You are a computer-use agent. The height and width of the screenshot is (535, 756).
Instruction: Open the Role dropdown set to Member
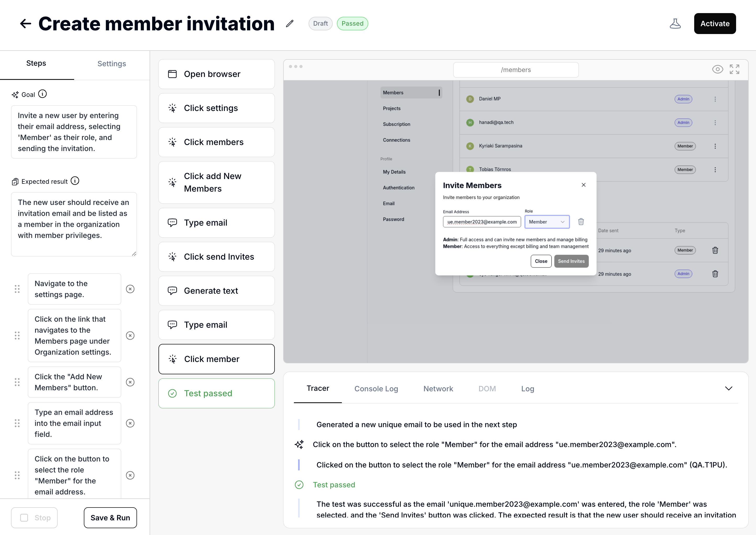click(547, 222)
